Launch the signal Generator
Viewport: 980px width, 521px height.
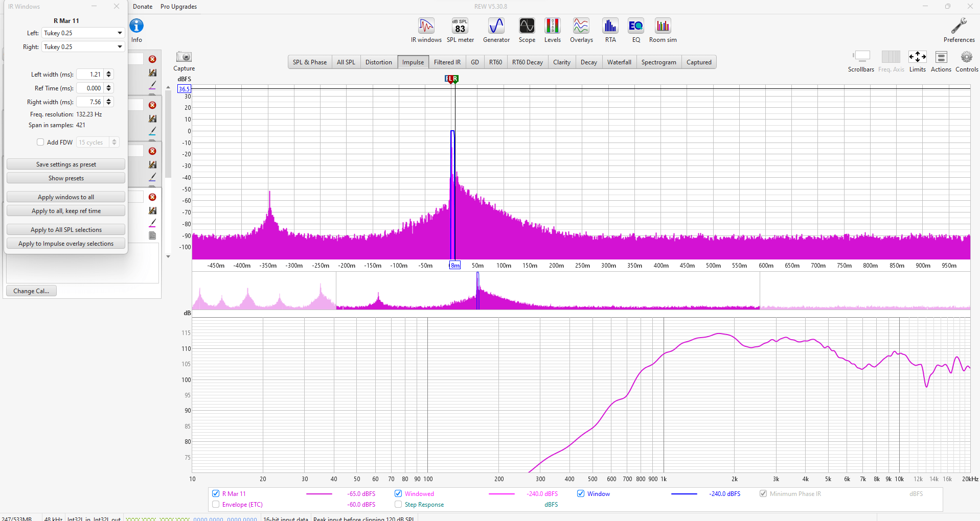(x=496, y=30)
